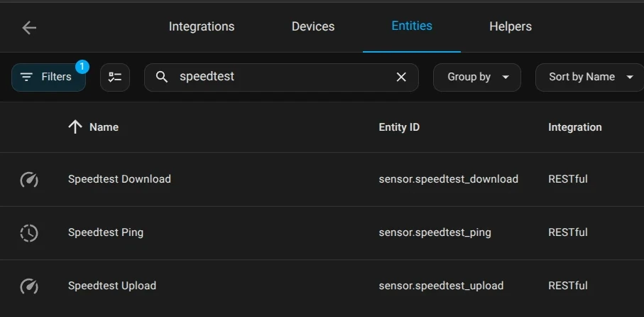Screen dimensions: 644x317
Task: Select the Entities tab
Action: [412, 26]
